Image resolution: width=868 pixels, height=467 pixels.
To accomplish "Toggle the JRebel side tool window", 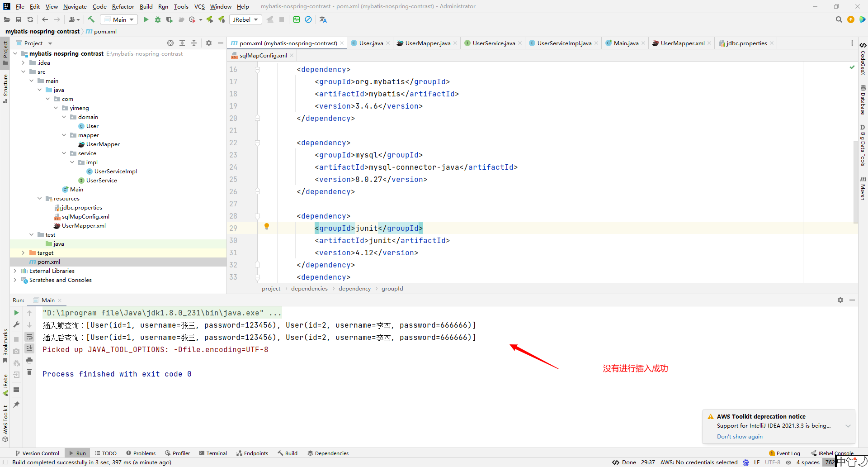I will pyautogui.click(x=5, y=384).
